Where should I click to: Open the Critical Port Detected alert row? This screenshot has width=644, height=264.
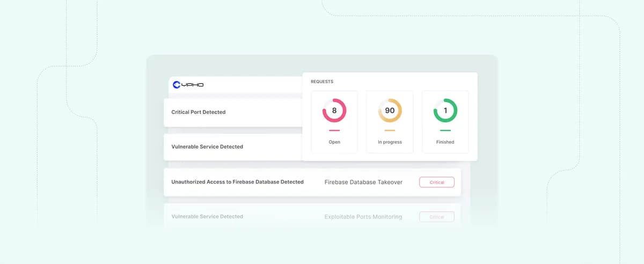click(x=198, y=112)
